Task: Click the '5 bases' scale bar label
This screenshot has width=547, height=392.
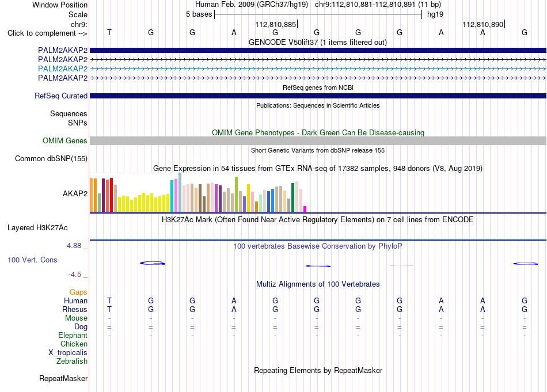Action: (199, 14)
